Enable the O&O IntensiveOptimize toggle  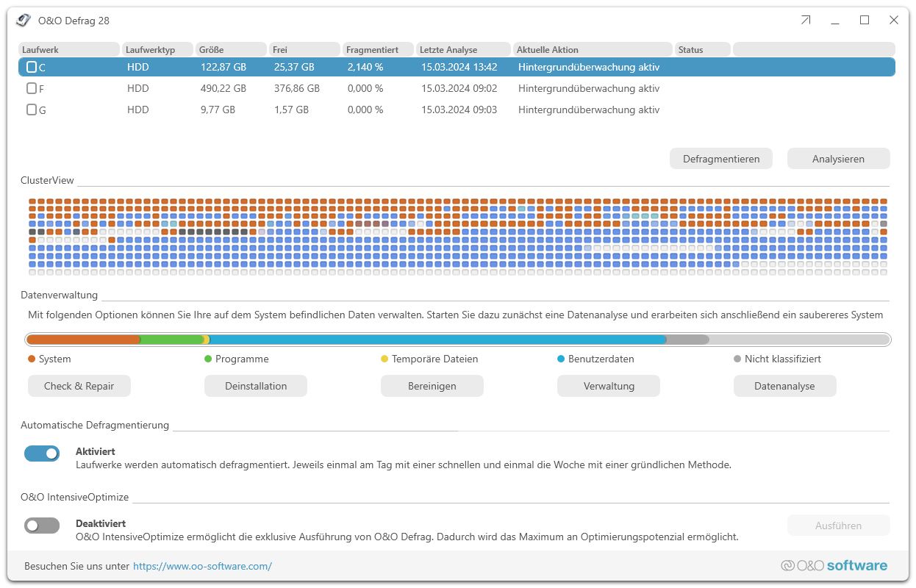[x=42, y=525]
